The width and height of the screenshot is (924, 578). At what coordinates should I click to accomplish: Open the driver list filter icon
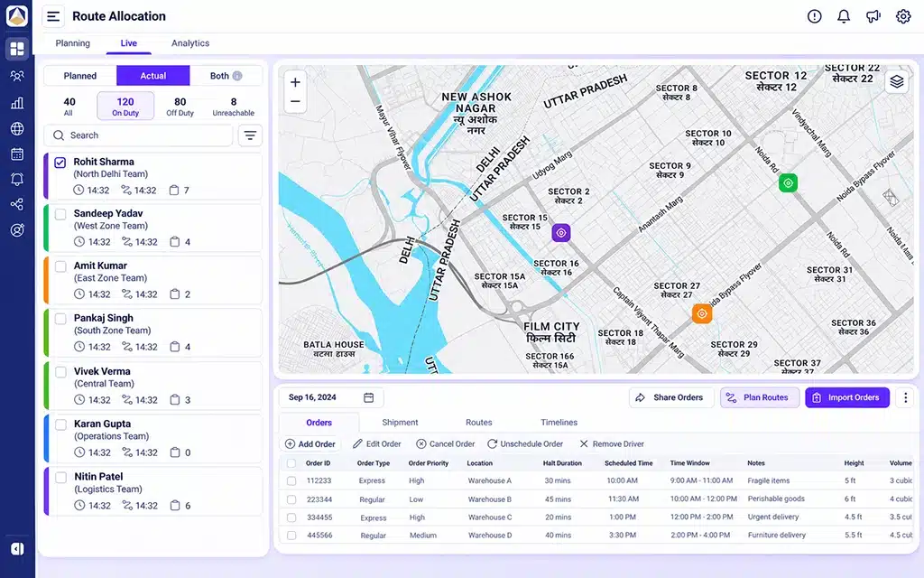pyautogui.click(x=250, y=135)
